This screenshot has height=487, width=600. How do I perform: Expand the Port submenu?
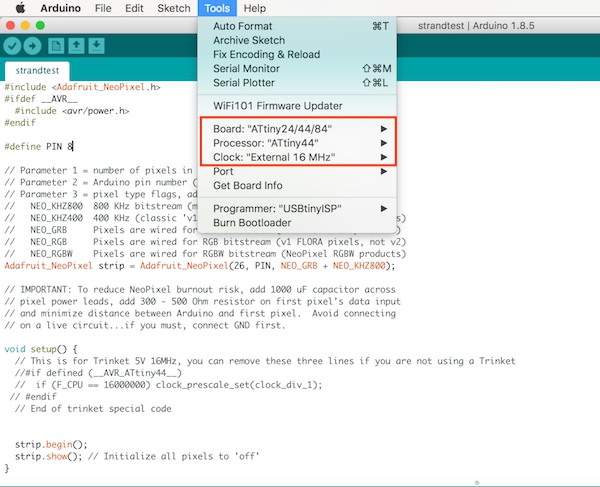tap(297, 171)
